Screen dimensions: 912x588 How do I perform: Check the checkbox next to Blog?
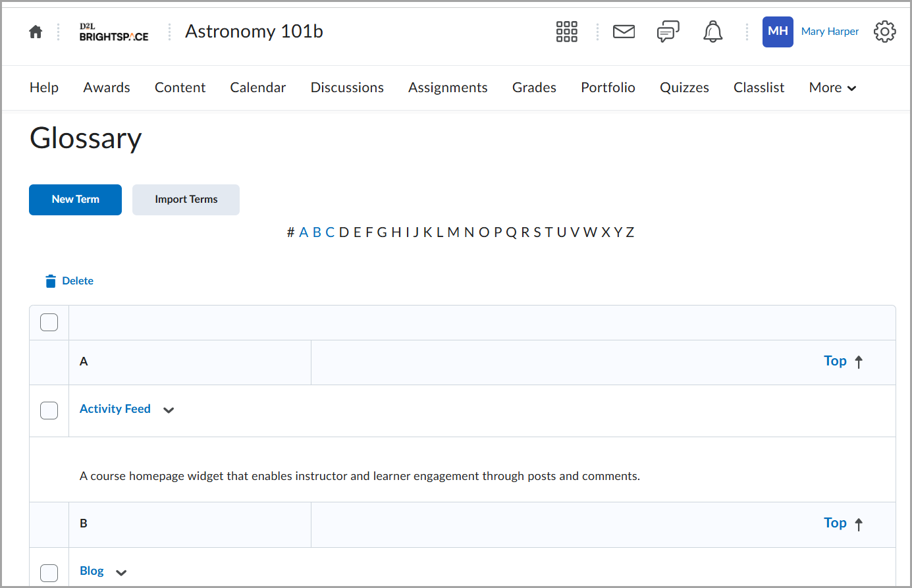[49, 573]
